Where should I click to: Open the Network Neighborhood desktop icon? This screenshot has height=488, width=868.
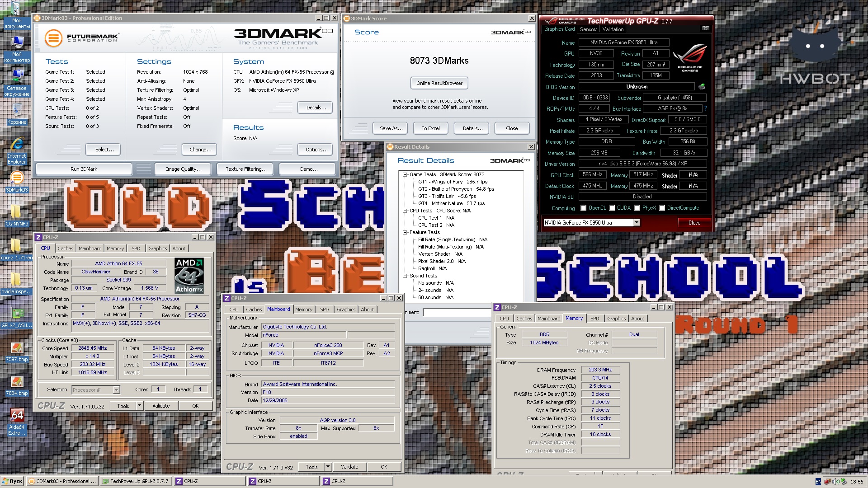pyautogui.click(x=17, y=83)
